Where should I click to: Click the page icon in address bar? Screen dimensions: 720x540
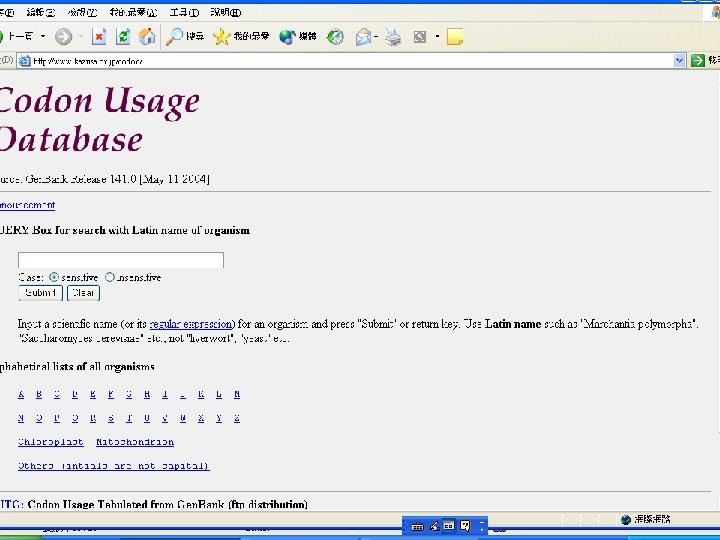tap(24, 61)
